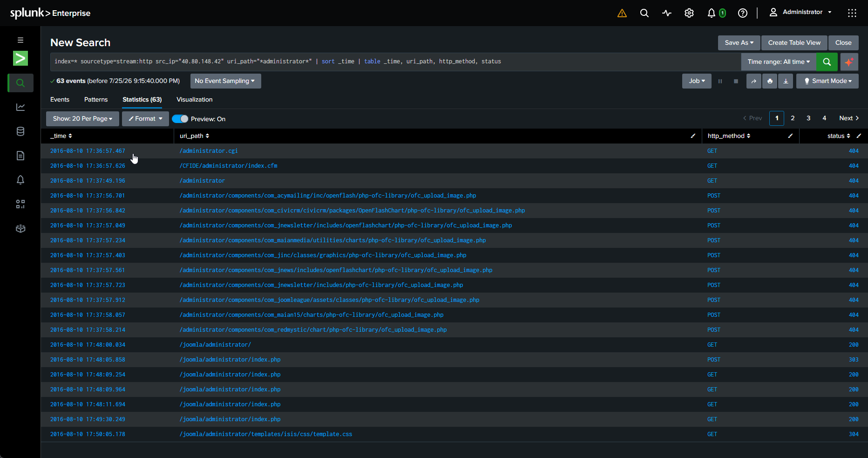
Task: Open the Administrator user menu
Action: [800, 12]
